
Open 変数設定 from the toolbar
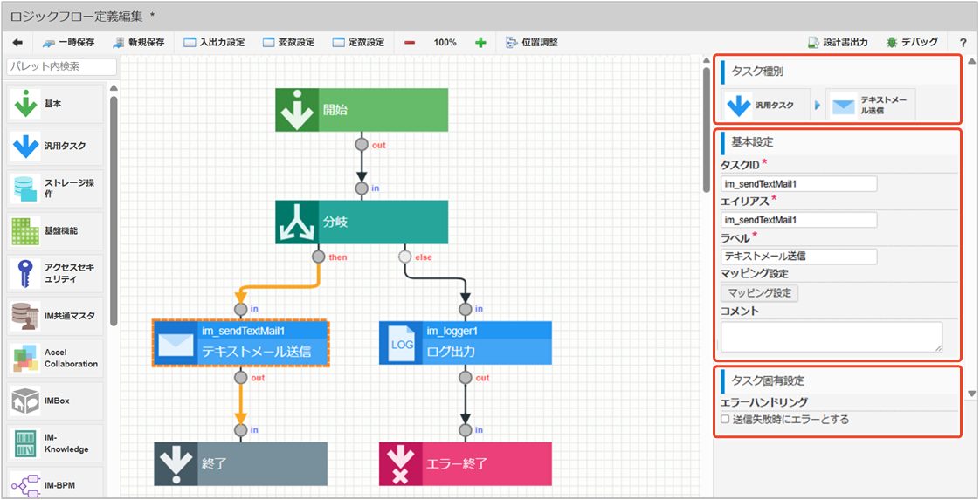288,43
